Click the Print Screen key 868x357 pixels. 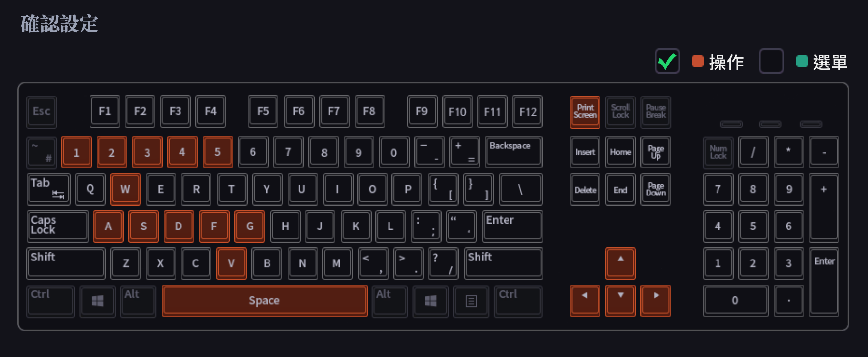(585, 112)
